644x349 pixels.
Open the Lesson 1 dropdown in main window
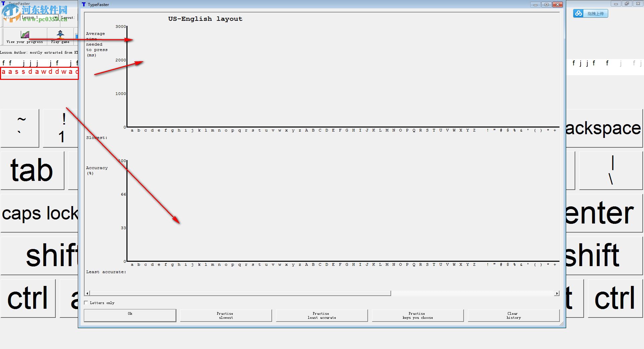pos(40,17)
